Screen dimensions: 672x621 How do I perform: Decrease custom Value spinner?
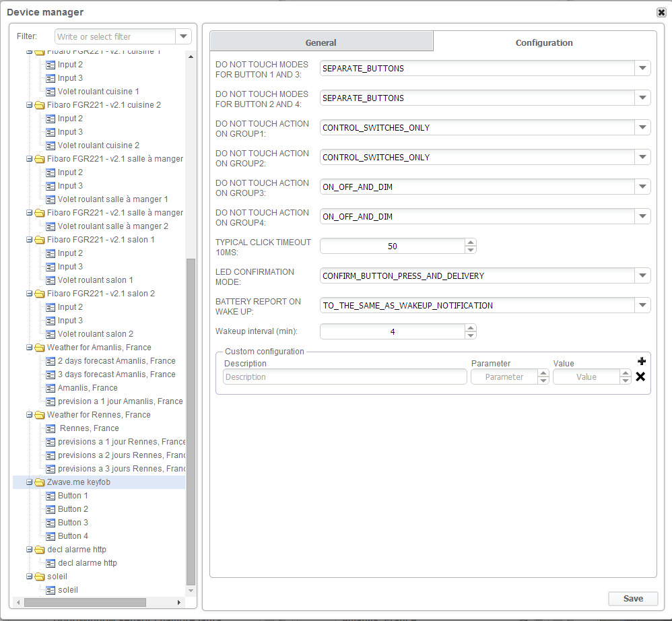coord(626,381)
